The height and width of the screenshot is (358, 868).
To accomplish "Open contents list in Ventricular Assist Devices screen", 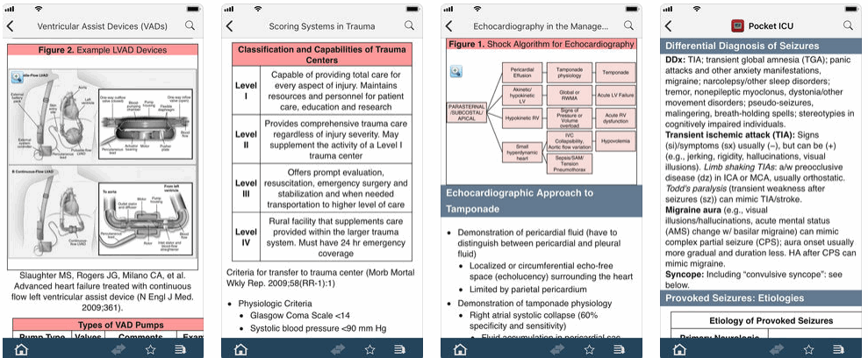I will (x=181, y=349).
